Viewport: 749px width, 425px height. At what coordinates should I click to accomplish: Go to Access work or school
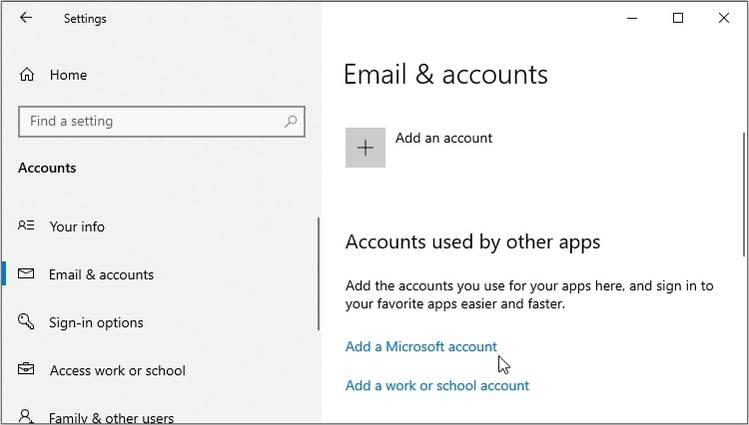pos(117,371)
